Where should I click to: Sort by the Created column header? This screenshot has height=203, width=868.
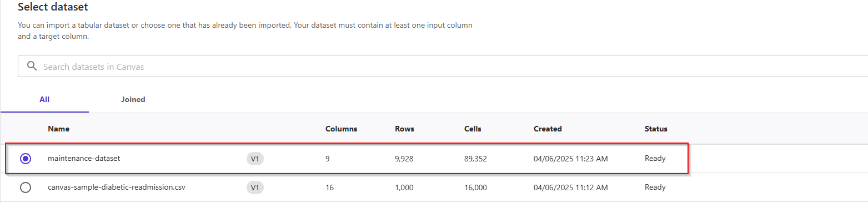[548, 129]
